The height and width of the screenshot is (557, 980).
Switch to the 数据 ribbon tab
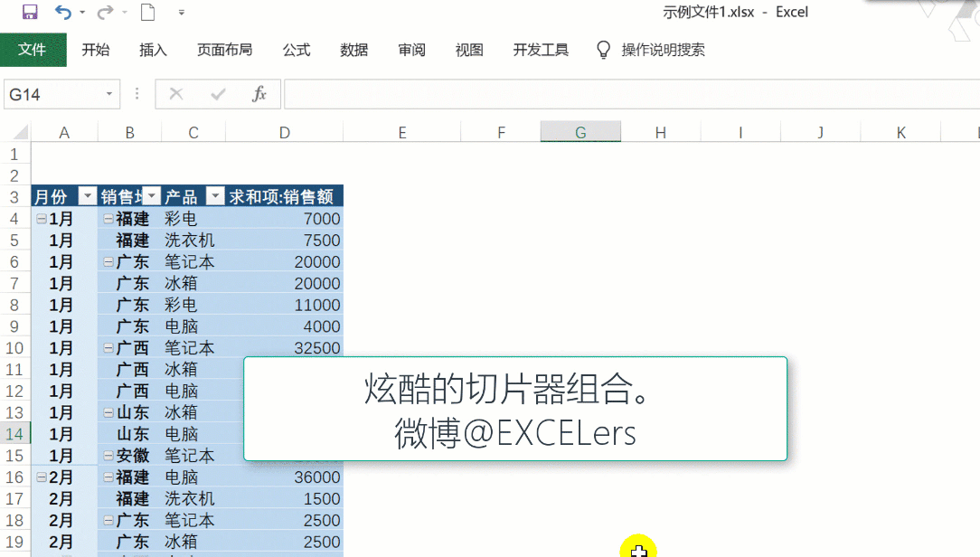[353, 50]
